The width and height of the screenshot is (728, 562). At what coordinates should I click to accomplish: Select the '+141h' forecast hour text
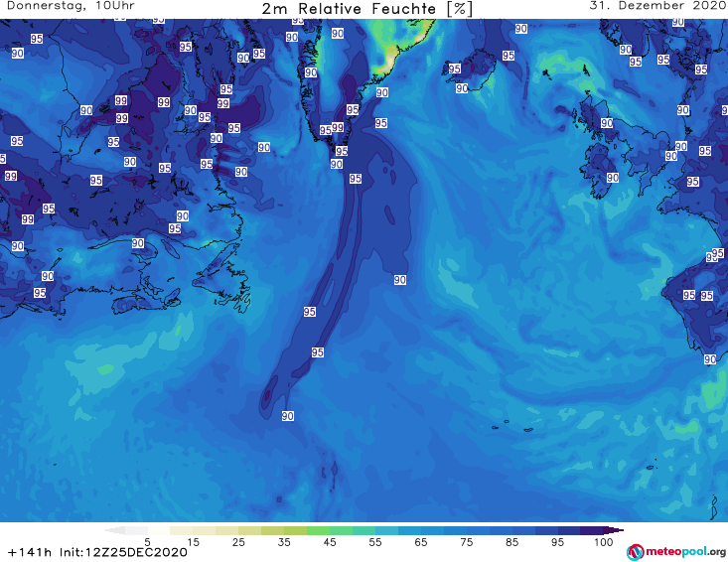(x=30, y=552)
